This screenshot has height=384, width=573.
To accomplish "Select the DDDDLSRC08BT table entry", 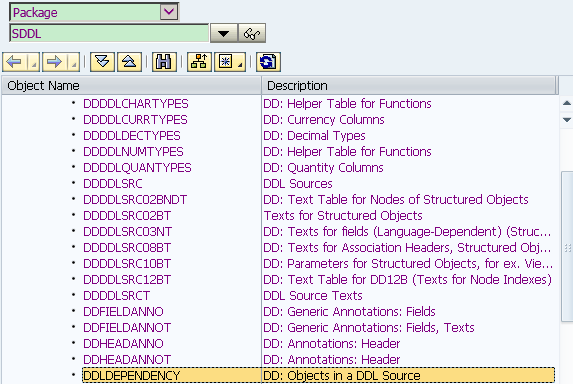I will (127, 248).
